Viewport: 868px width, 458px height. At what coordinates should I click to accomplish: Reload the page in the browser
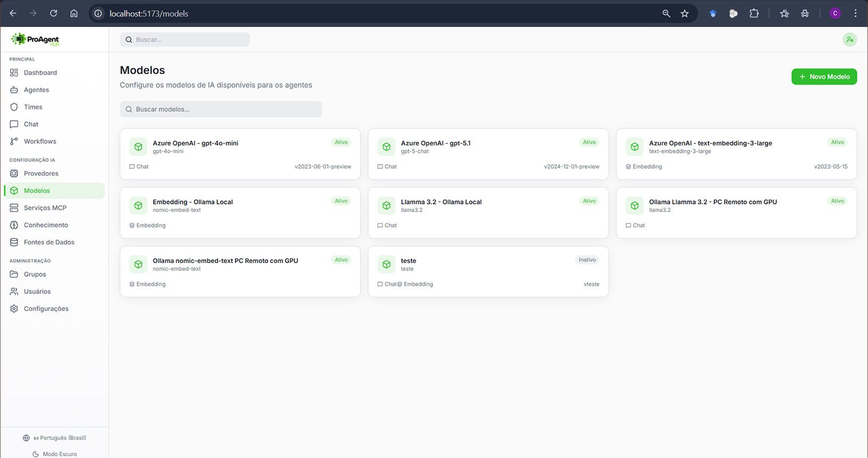53,13
